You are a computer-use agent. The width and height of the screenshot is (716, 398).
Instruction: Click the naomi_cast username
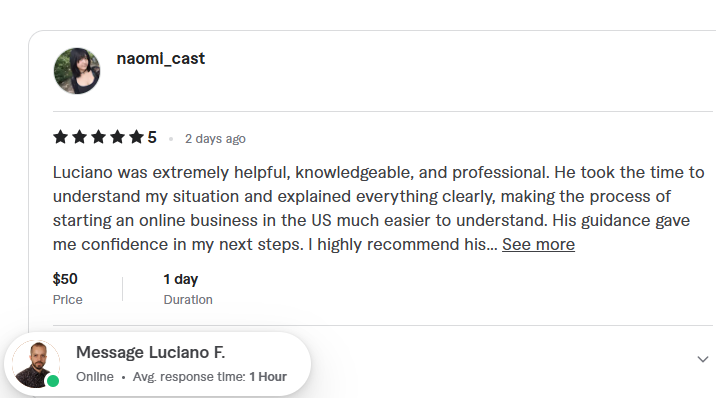pyautogui.click(x=161, y=58)
